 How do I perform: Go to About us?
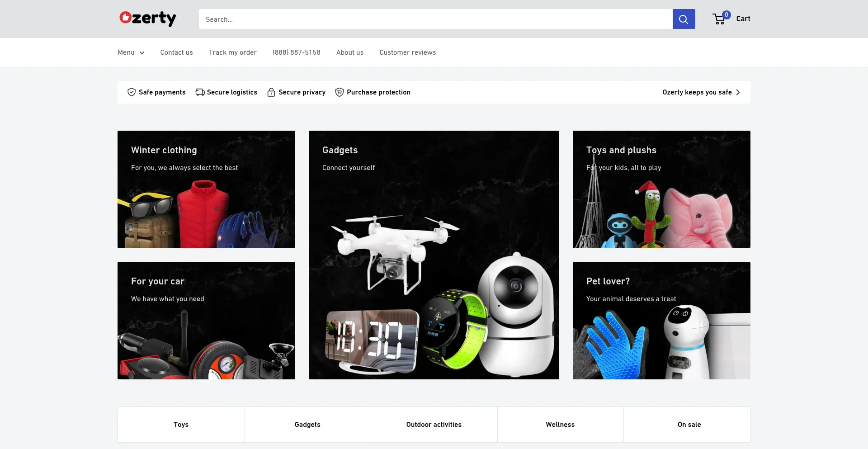click(x=350, y=52)
